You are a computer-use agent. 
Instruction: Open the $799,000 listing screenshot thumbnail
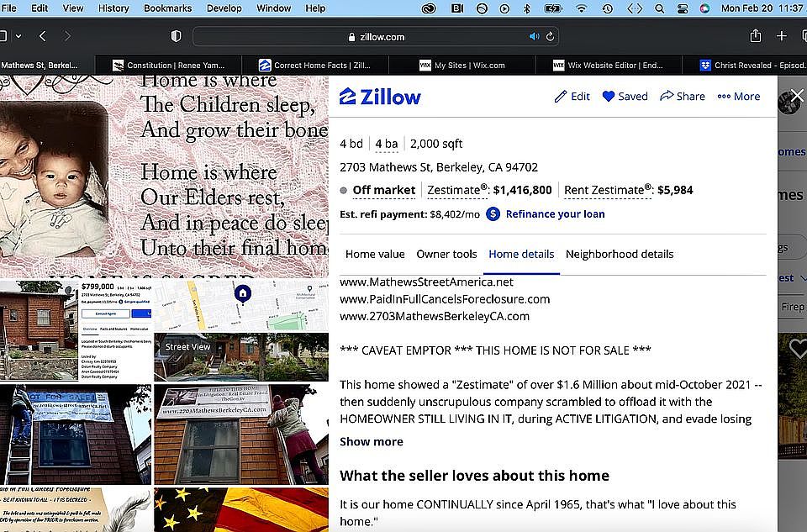point(76,329)
